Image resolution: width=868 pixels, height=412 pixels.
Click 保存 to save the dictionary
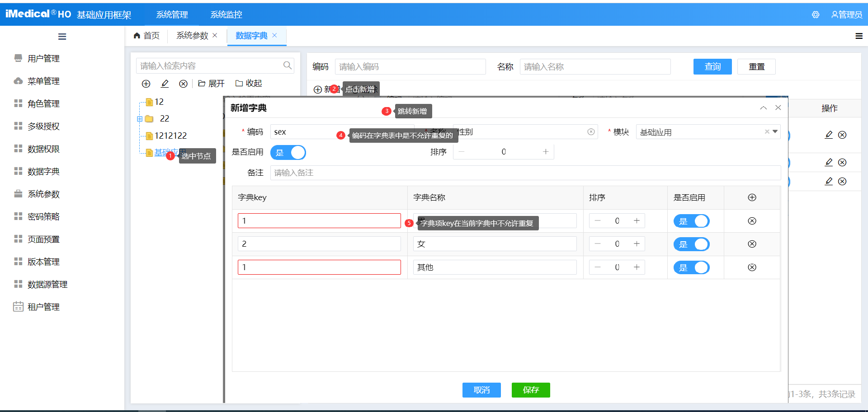[531, 390]
